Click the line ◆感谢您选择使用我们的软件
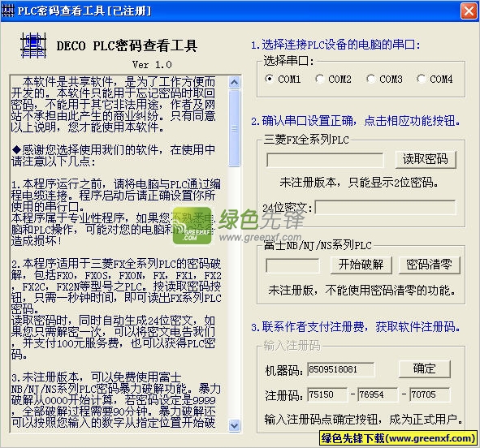Image resolution: width=480 pixels, height=448 pixels. point(113,156)
